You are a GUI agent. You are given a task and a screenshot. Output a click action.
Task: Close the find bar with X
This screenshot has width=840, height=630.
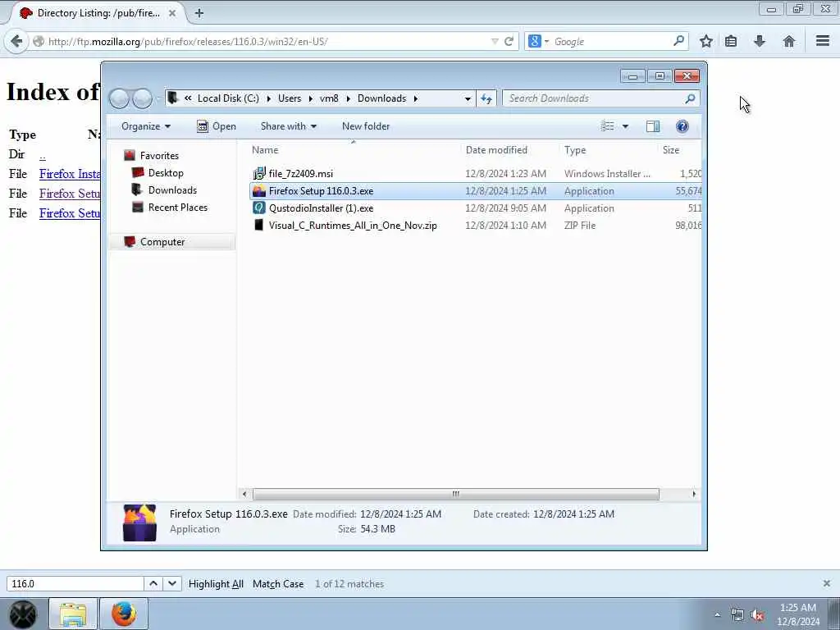(827, 583)
